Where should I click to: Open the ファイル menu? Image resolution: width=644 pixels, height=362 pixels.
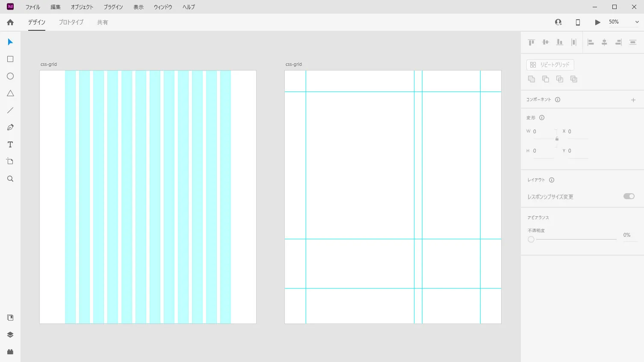[x=32, y=7]
